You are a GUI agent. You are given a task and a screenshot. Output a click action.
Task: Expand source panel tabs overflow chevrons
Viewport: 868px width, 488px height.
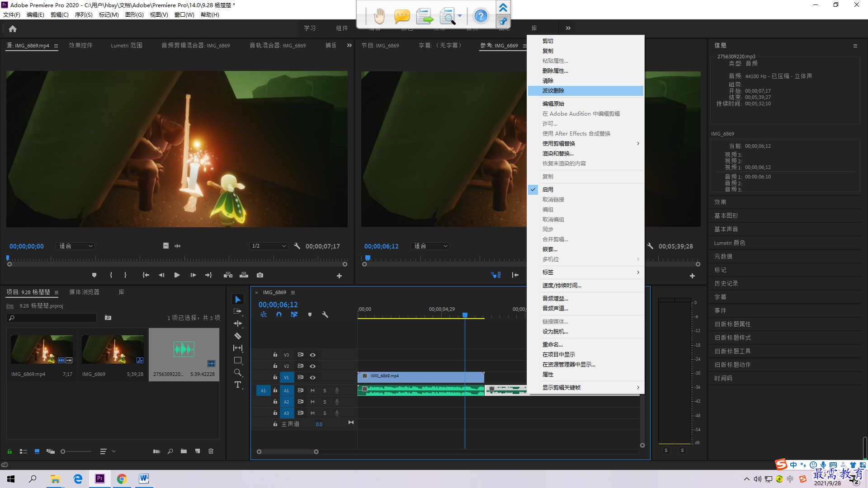click(x=349, y=45)
